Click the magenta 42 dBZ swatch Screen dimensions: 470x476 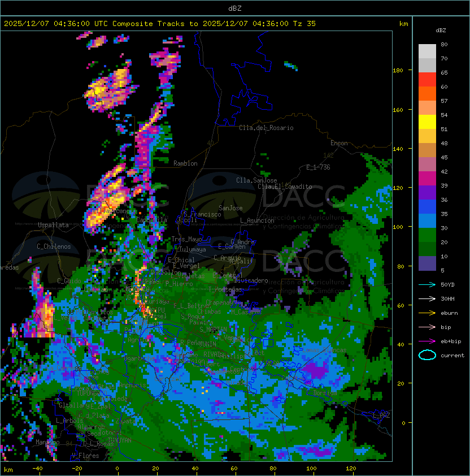(427, 179)
